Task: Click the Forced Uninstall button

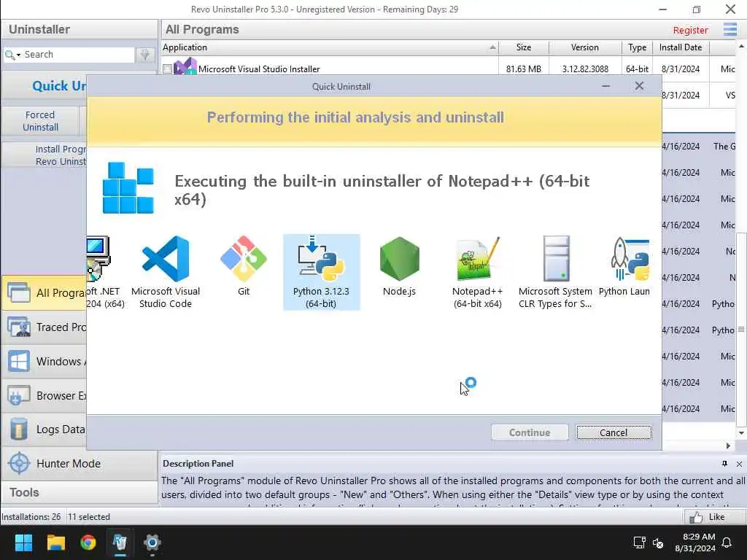Action: click(41, 121)
